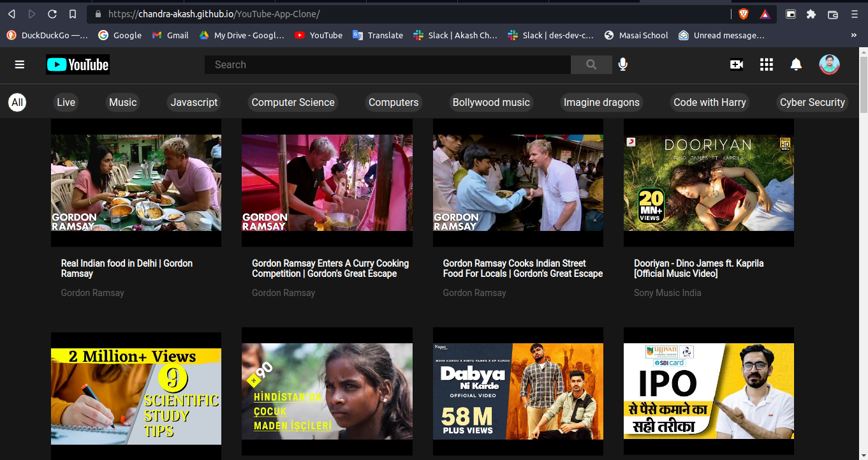
Task: Click the profile avatar picture
Action: 829,64
